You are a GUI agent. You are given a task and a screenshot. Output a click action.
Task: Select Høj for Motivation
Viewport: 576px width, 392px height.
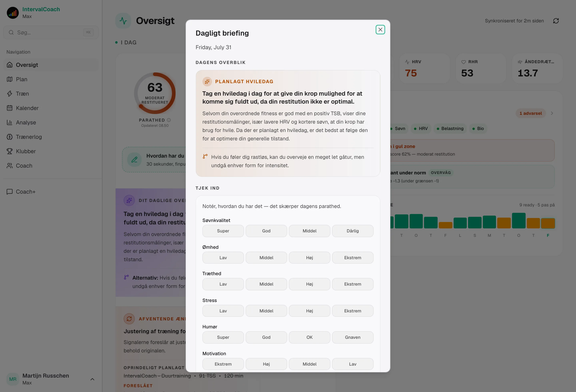point(266,364)
